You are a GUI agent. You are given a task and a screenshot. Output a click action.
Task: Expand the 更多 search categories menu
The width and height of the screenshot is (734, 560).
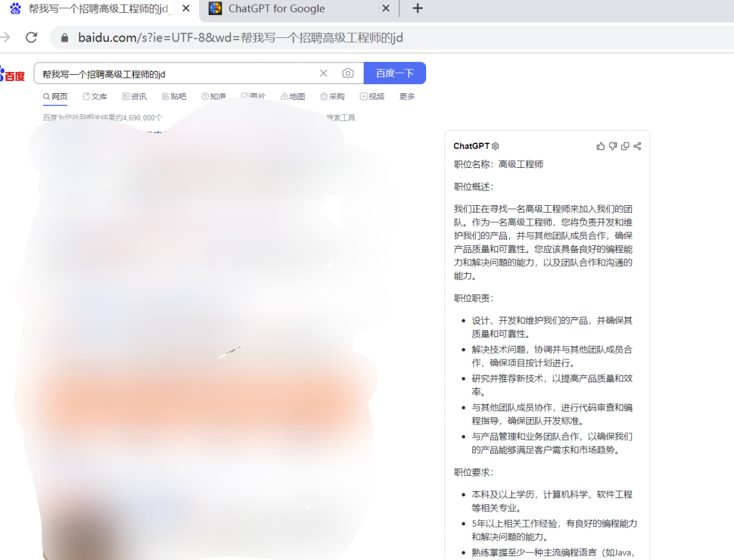click(406, 97)
